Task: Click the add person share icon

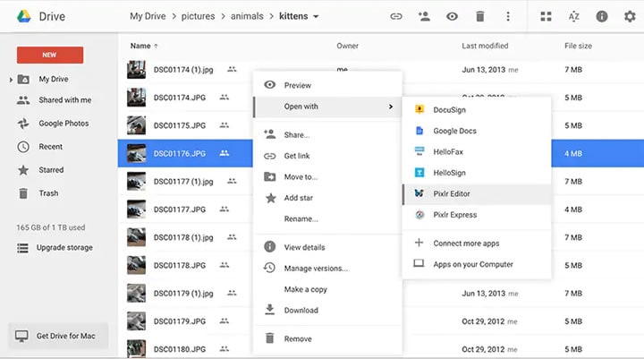Action: 423,16
